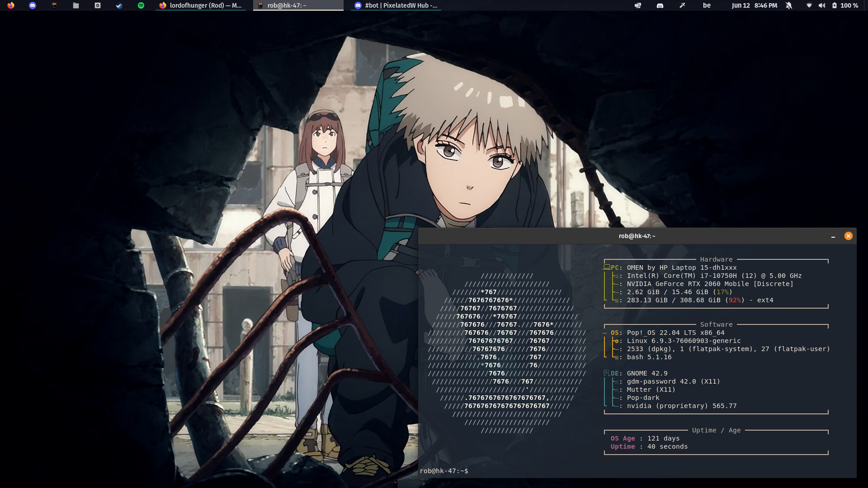Switch to the #bot PixelatedW Hub window
This screenshot has height=488, width=868.
[396, 5]
